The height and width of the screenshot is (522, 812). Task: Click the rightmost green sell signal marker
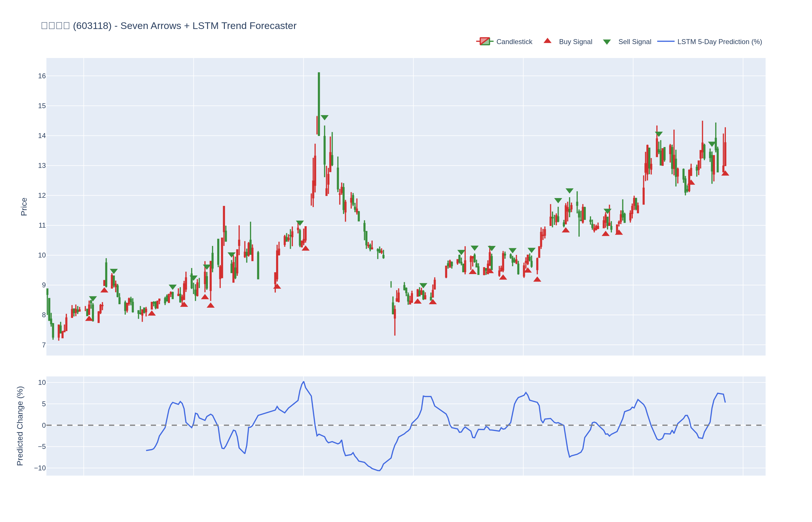[x=712, y=144]
